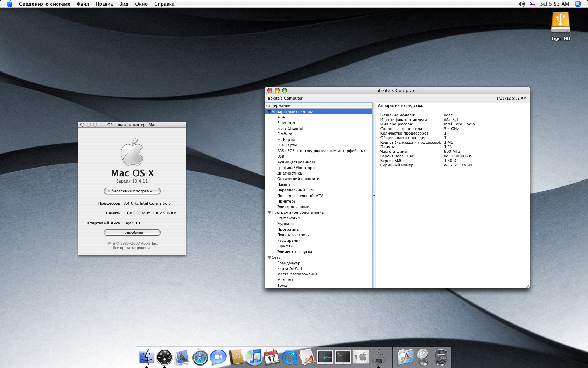Screen dimensions: 588x368
Task: Open iCal calendar icon in dock
Action: (272, 357)
